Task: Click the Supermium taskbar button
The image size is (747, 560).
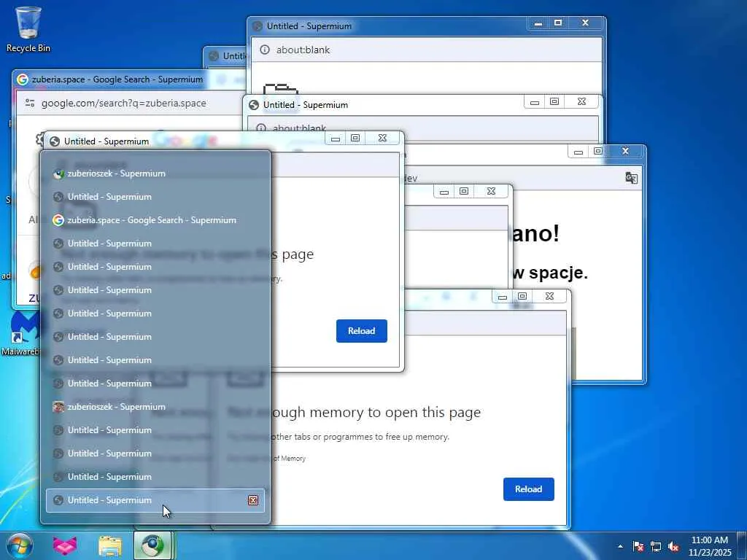Action: click(x=152, y=545)
